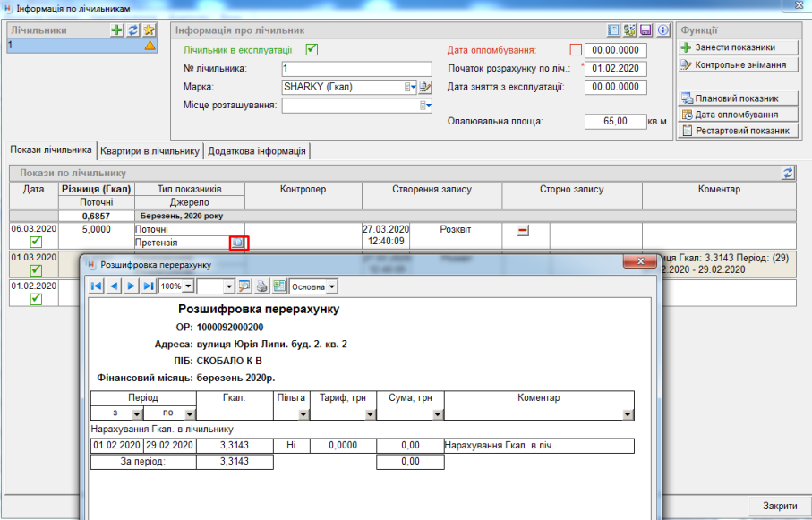Toggle 'Лічильник в експлуатації' checkbox

pyautogui.click(x=312, y=49)
